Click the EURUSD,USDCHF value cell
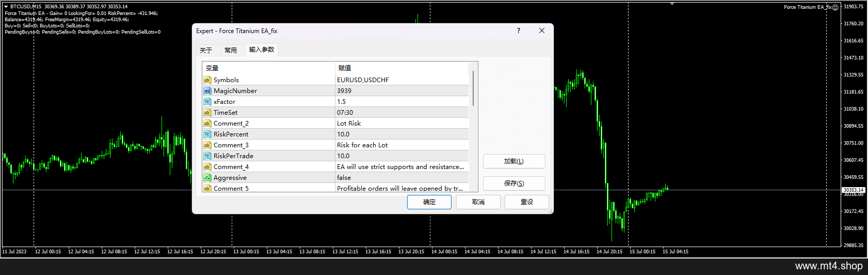Image resolution: width=868 pixels, height=275 pixels. coord(402,80)
